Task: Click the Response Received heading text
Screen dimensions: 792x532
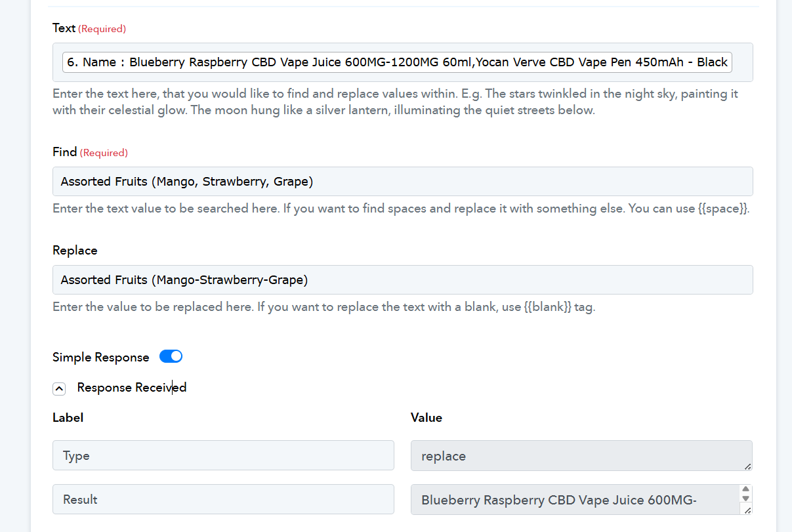Action: click(132, 388)
